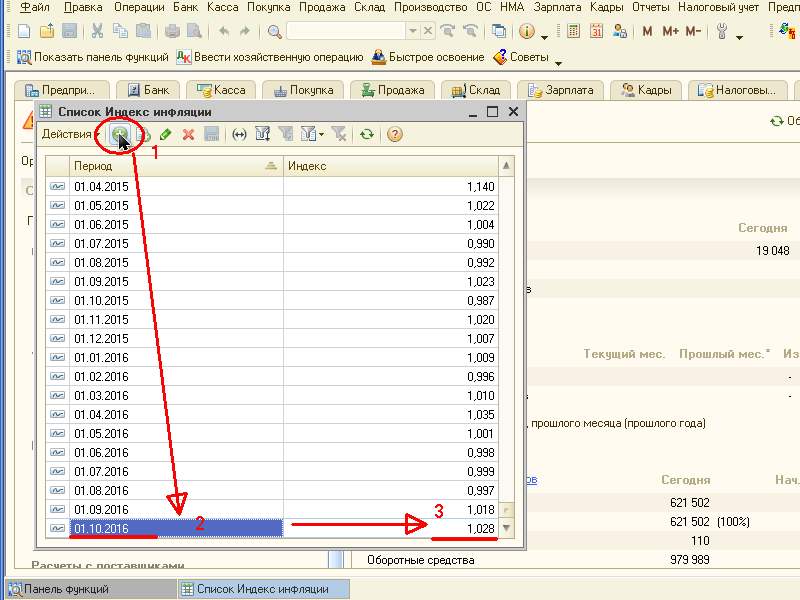800x600 pixels.
Task: Click the magnifier Search icon
Action: [274, 32]
